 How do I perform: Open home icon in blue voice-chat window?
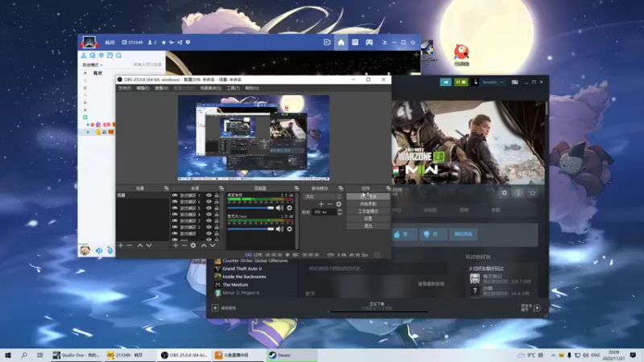(x=341, y=43)
